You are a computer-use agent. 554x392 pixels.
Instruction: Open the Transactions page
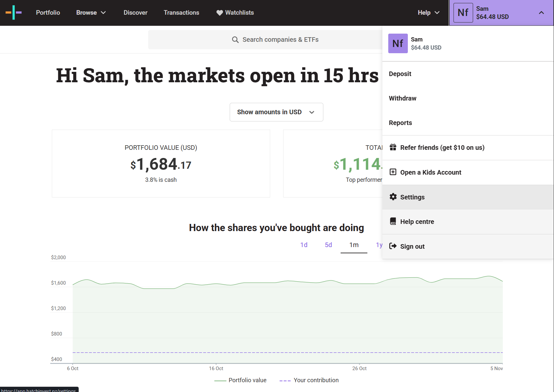(181, 13)
